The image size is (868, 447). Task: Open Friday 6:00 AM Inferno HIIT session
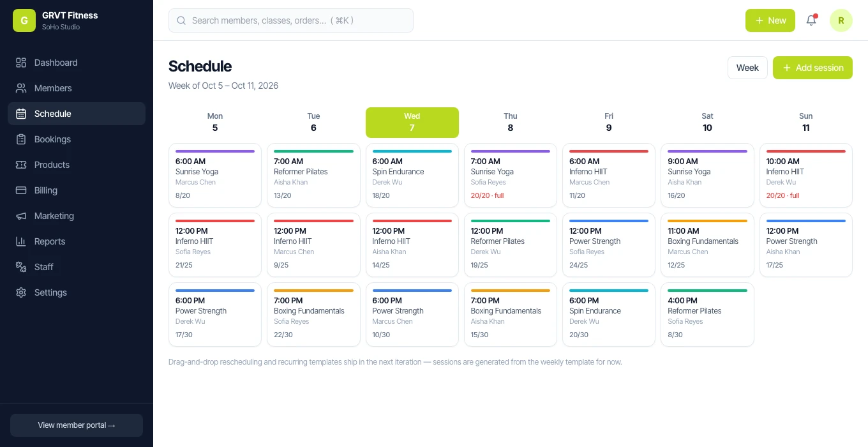pyautogui.click(x=609, y=176)
